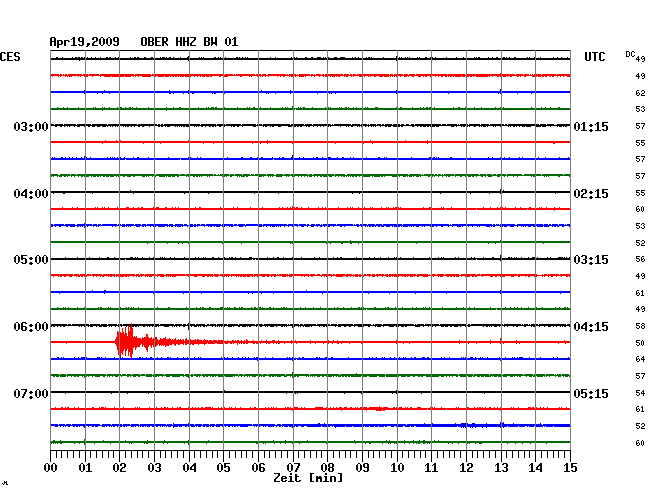Select the station title OBER HHZ BW 01

pos(189,42)
